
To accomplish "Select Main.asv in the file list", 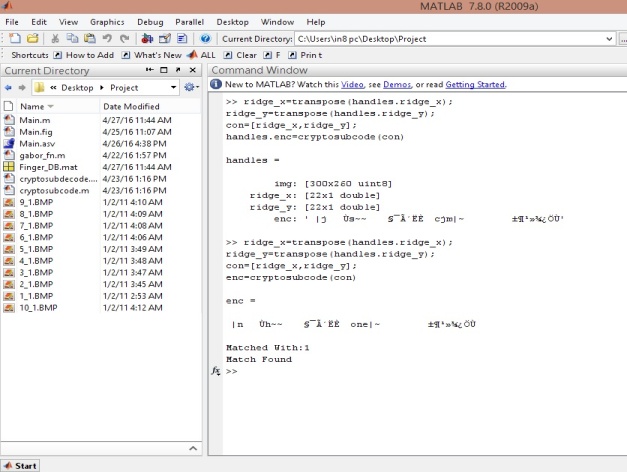I will click(x=37, y=144).
